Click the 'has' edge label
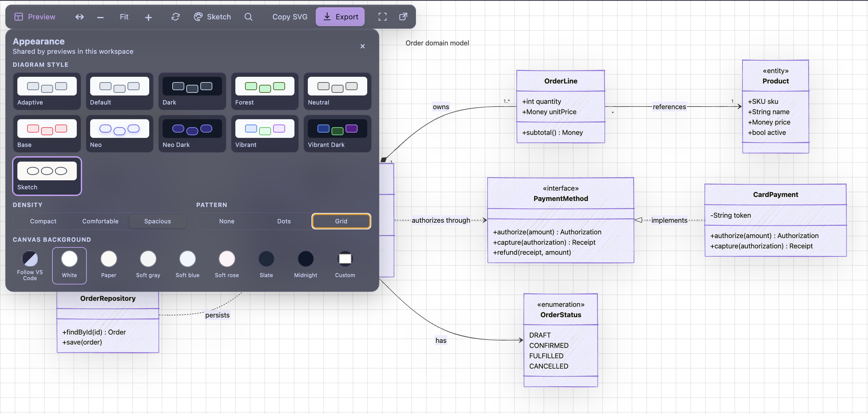Image resolution: width=868 pixels, height=414 pixels. [441, 340]
